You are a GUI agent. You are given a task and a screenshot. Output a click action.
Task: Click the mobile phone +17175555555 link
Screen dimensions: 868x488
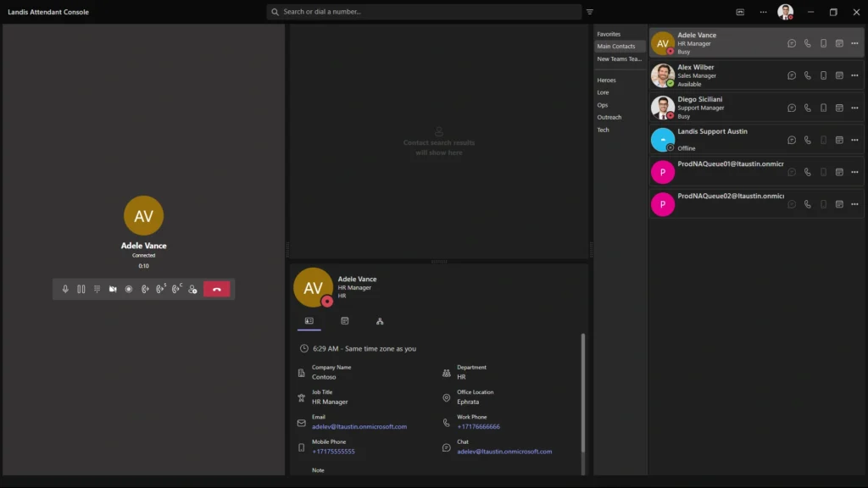(x=333, y=452)
